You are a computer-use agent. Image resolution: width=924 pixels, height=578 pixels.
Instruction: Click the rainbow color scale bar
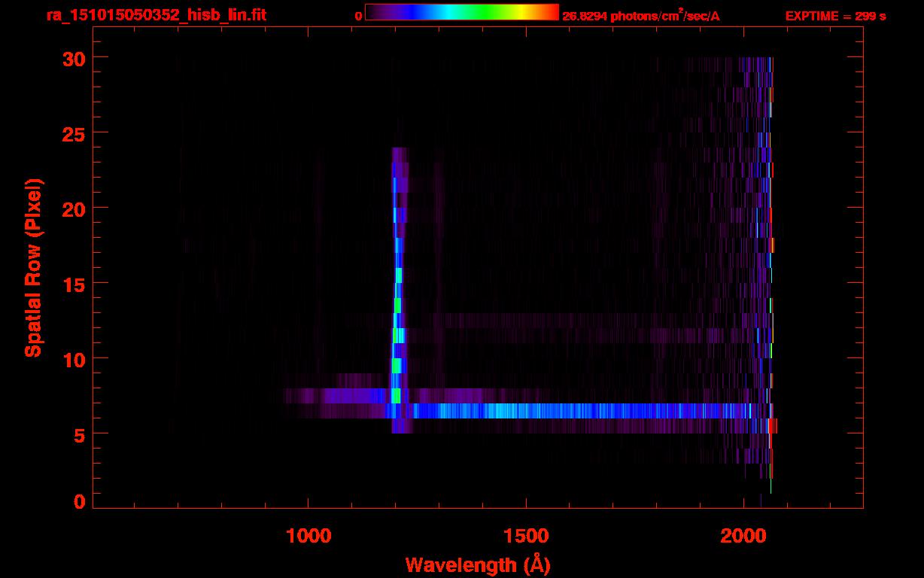tap(461, 12)
